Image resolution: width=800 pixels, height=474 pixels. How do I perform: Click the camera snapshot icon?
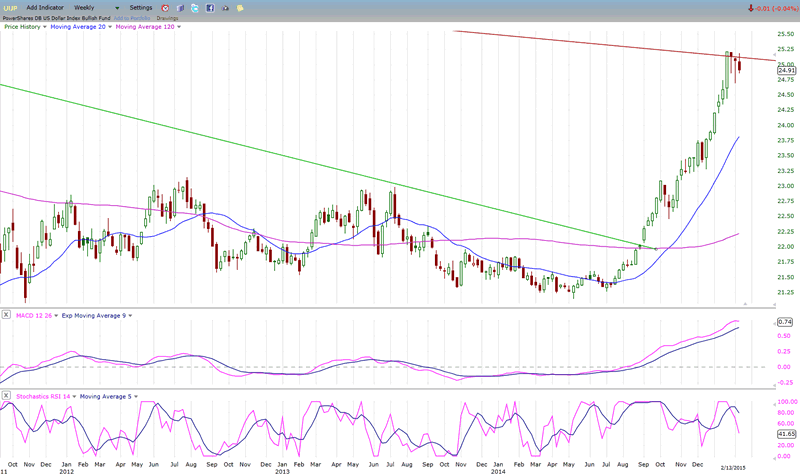223,7
